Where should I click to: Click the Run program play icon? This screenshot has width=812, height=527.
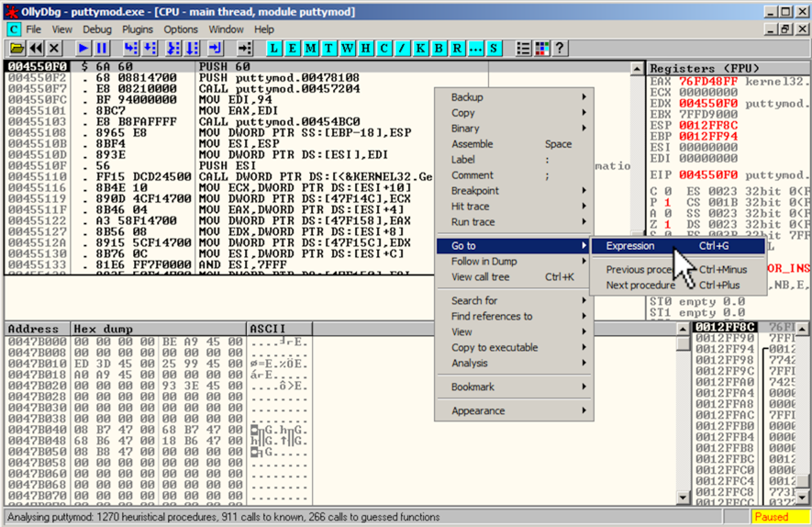[83, 48]
